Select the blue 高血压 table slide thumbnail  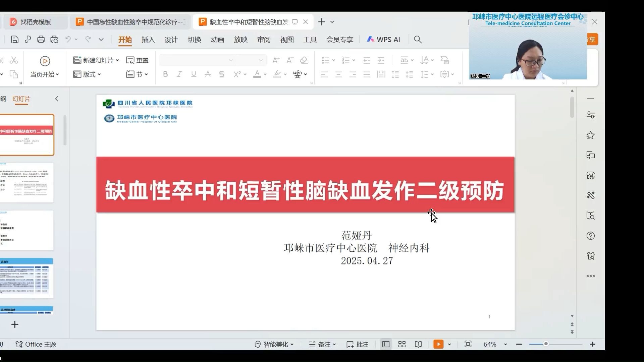coord(27,278)
